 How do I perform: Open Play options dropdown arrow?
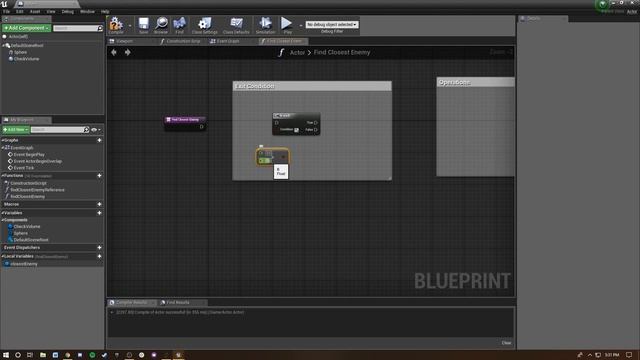(300, 26)
